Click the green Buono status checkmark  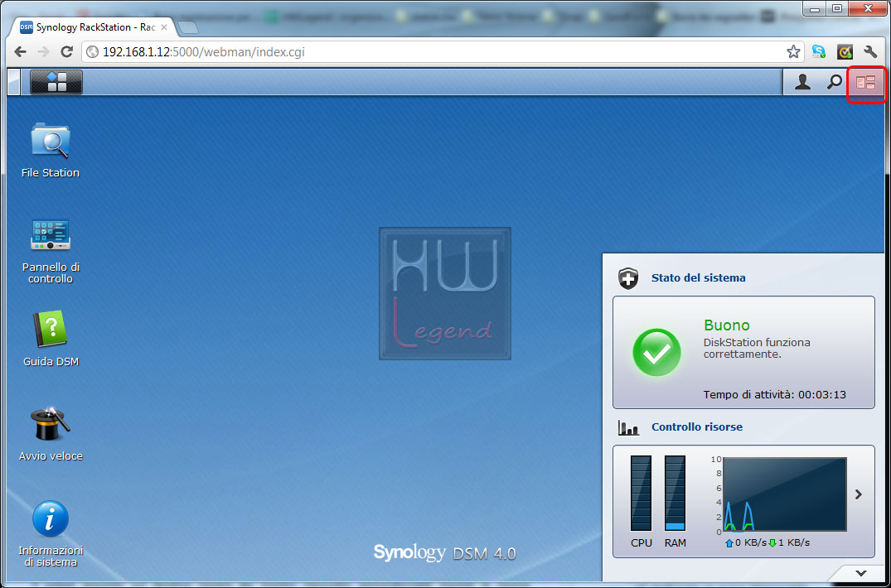[657, 352]
